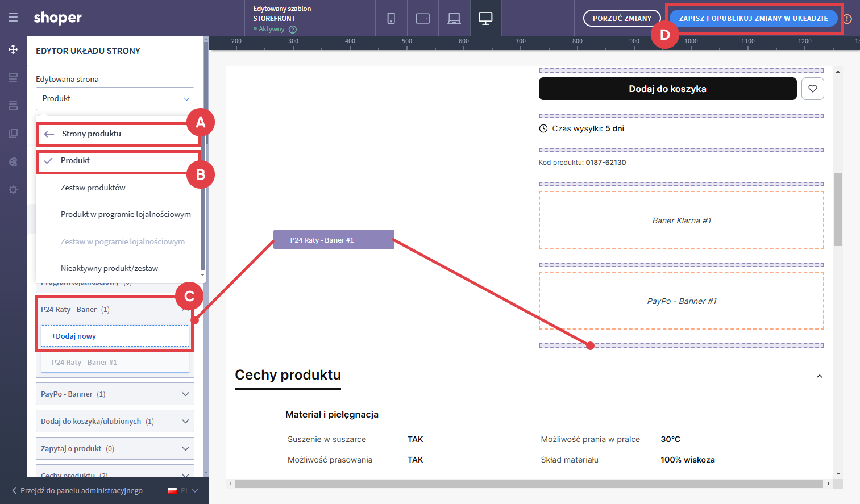Select the move/drag tool icon in sidebar
The image size is (860, 504).
click(x=13, y=49)
